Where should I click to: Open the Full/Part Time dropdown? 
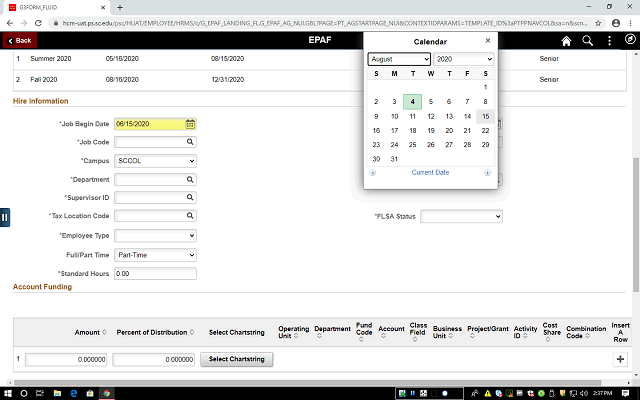pos(155,255)
